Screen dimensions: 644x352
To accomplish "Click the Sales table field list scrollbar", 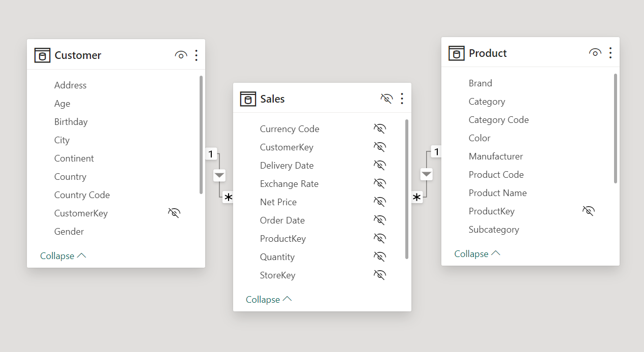I will click(407, 189).
